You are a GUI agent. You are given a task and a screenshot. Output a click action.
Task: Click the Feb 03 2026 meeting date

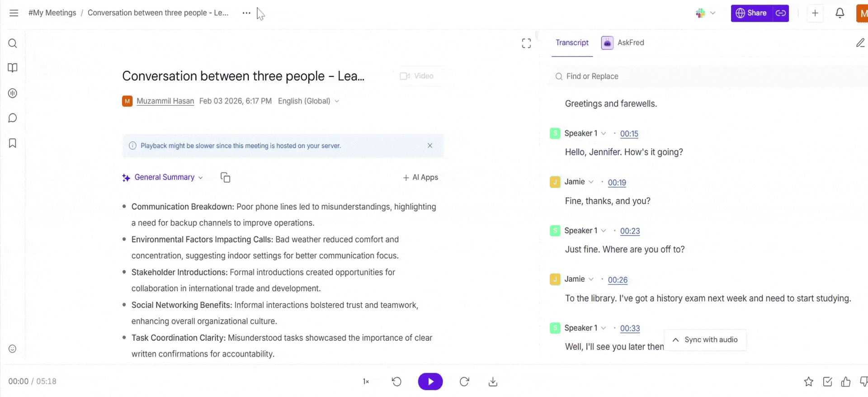pos(236,101)
